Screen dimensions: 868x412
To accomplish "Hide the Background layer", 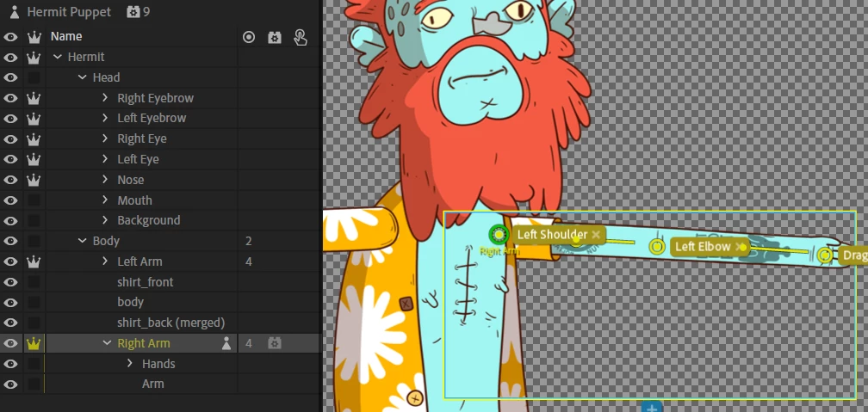I will (x=10, y=221).
